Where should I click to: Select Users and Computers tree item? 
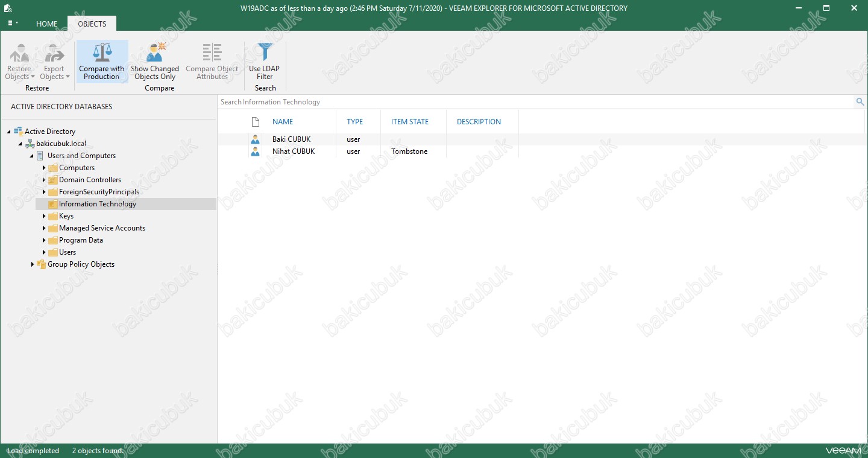pos(81,156)
